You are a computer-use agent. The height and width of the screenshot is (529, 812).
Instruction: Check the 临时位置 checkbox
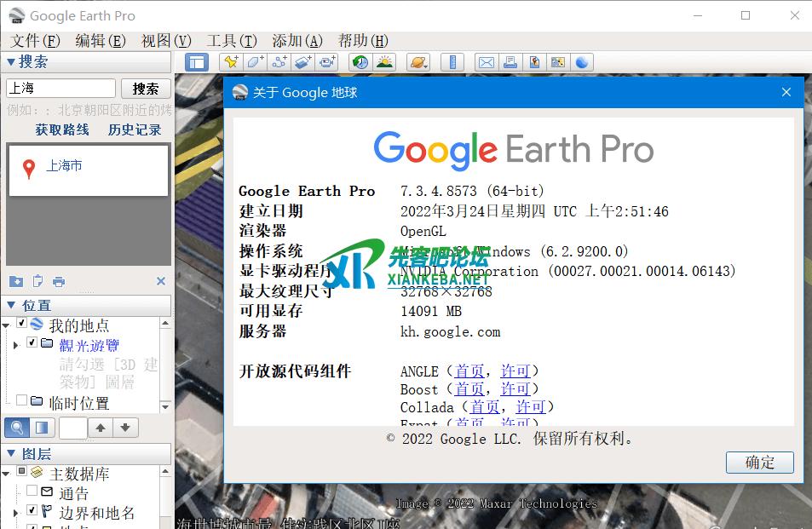click(22, 400)
